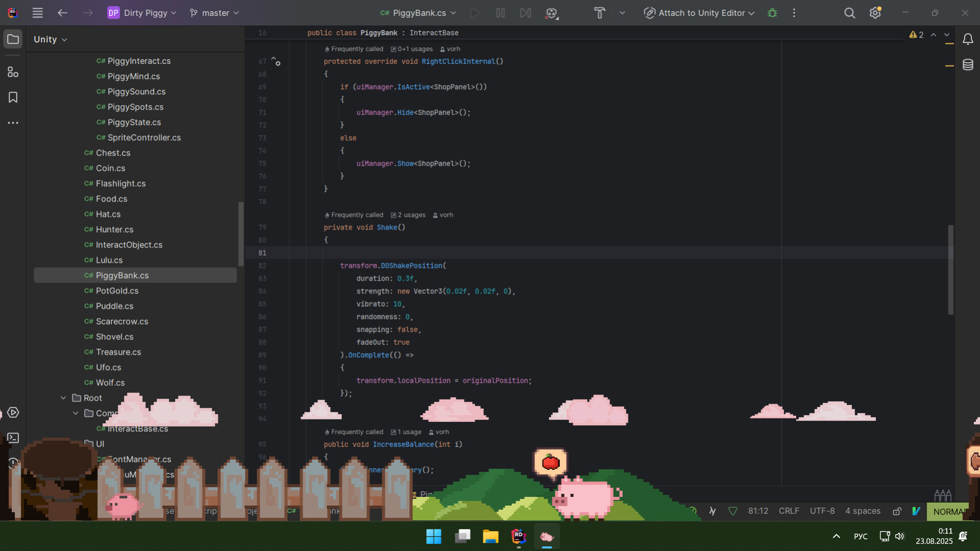Start debugging with the green bug icon

coord(773,13)
